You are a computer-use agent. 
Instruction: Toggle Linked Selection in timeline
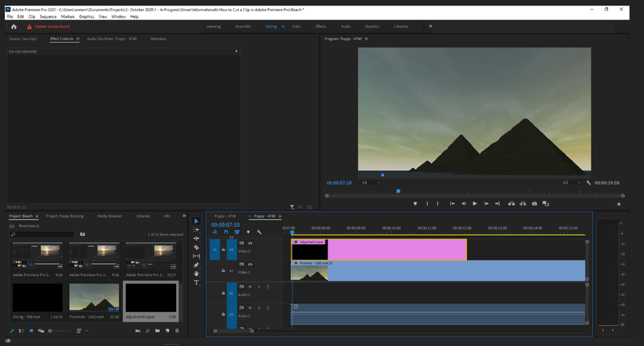pos(237,232)
